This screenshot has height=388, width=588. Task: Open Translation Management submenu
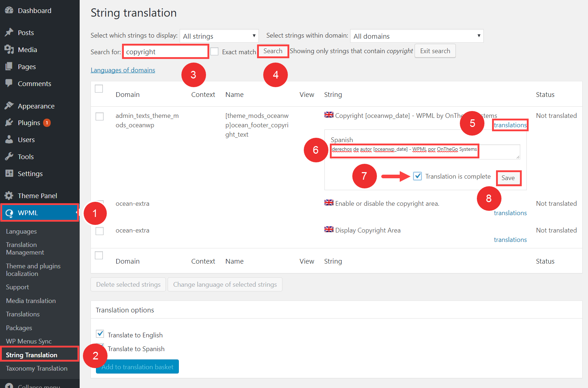(25, 248)
